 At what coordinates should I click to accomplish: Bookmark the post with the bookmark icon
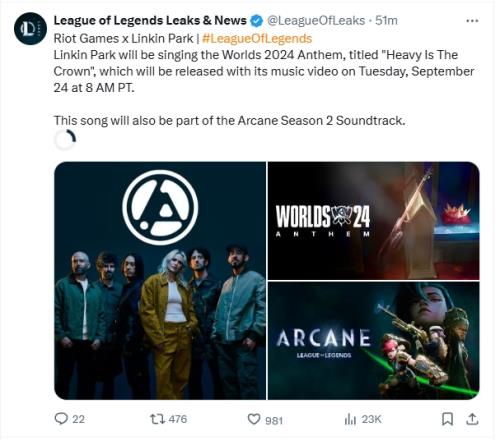coord(447,419)
